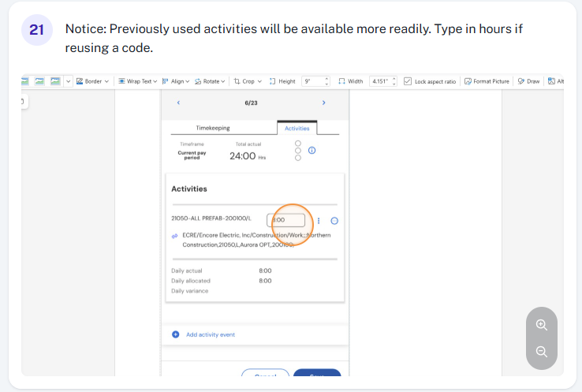
Task: Select the second picture style thumbnail
Action: tap(39, 81)
